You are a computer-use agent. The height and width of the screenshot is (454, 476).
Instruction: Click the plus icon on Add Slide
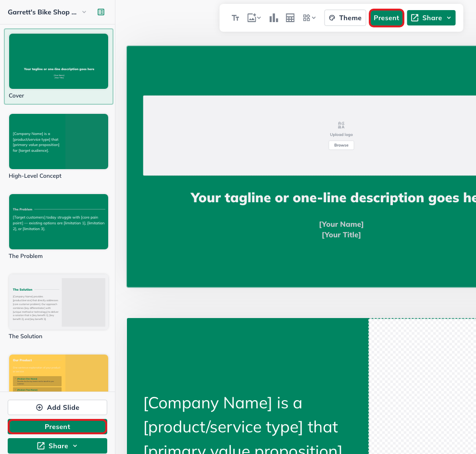click(x=39, y=407)
